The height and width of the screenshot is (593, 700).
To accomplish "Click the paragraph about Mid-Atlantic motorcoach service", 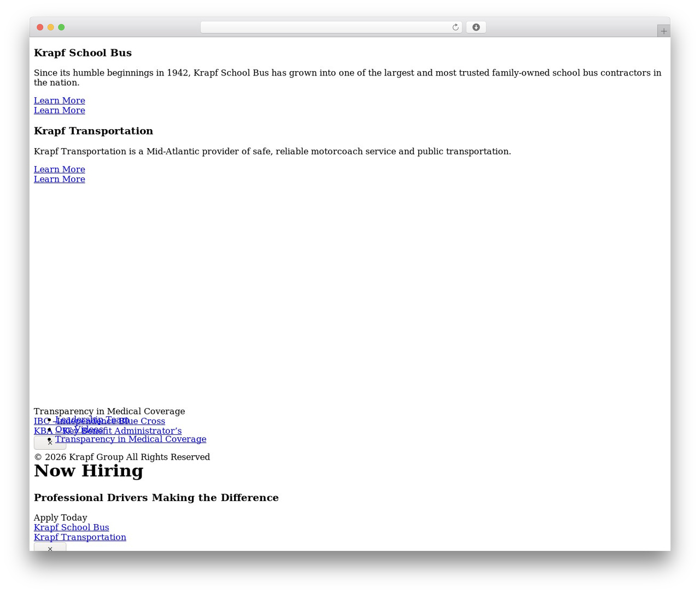I will click(x=272, y=152).
